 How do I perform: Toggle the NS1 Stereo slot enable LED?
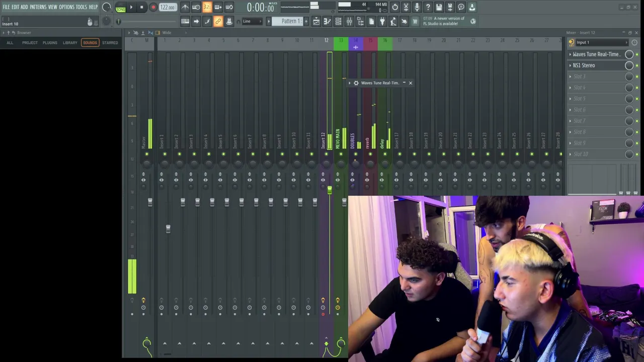pyautogui.click(x=637, y=66)
